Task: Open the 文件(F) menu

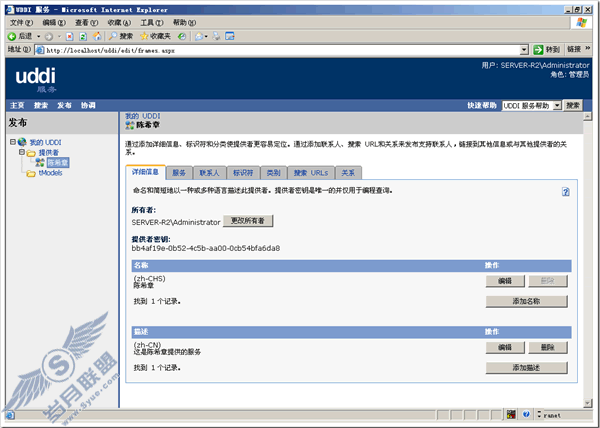Action: pyautogui.click(x=21, y=23)
